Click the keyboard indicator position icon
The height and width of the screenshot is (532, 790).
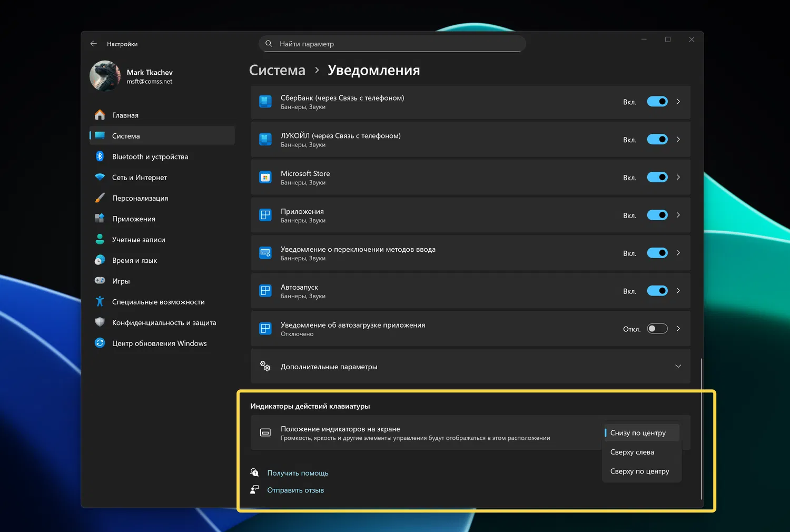[x=265, y=432]
